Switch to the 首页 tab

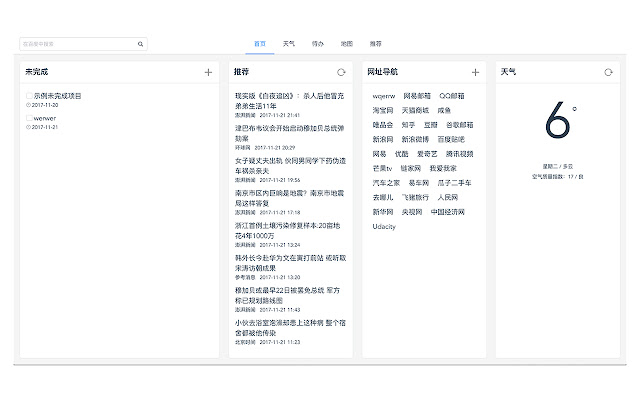(260, 44)
